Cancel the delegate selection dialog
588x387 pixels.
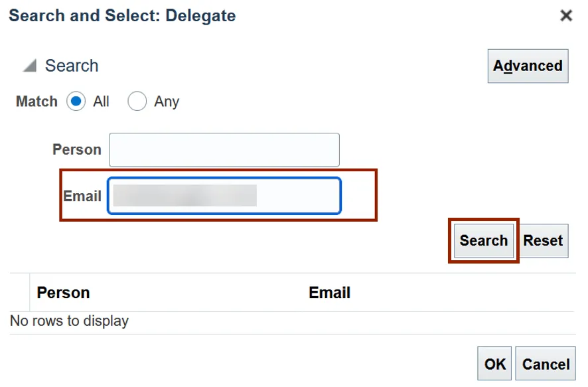546,364
